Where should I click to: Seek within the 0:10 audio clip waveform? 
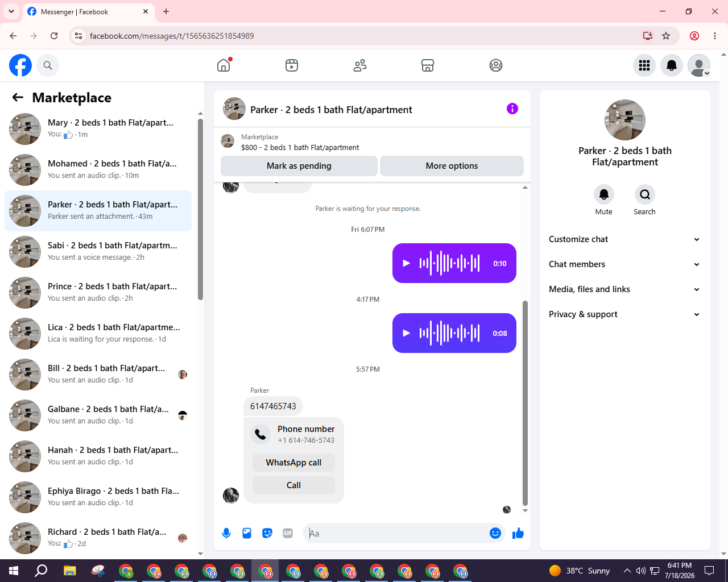449,263
